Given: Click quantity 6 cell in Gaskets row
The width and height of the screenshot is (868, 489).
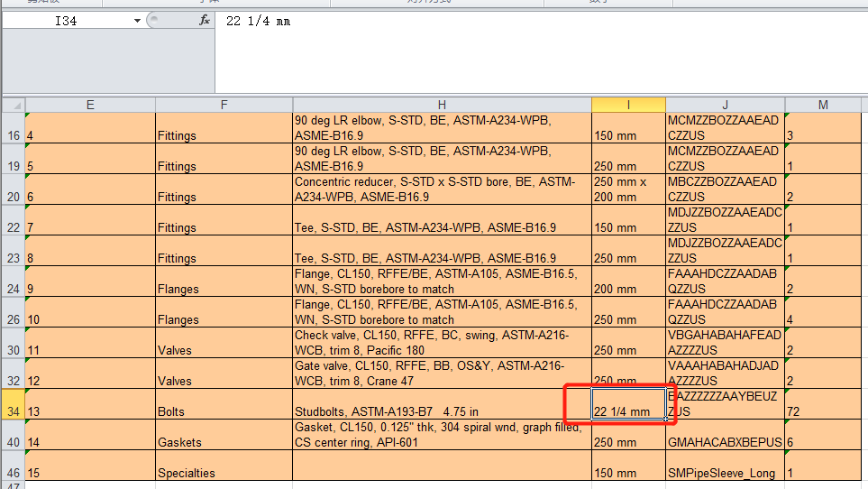Looking at the screenshot, I should (x=823, y=435).
